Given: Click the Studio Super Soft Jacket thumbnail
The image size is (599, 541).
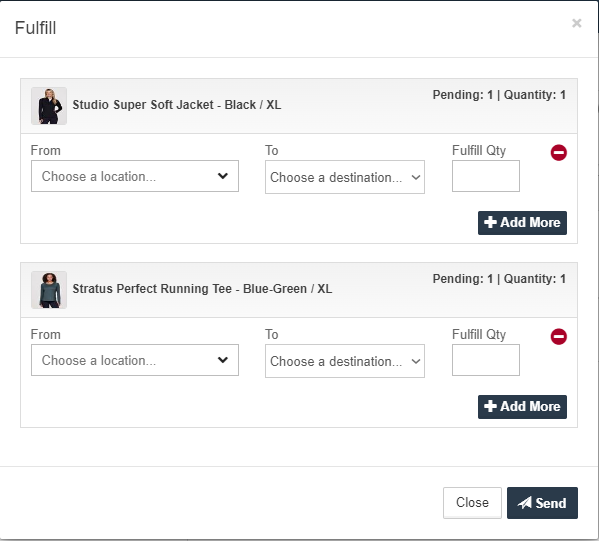Looking at the screenshot, I should pos(49,106).
